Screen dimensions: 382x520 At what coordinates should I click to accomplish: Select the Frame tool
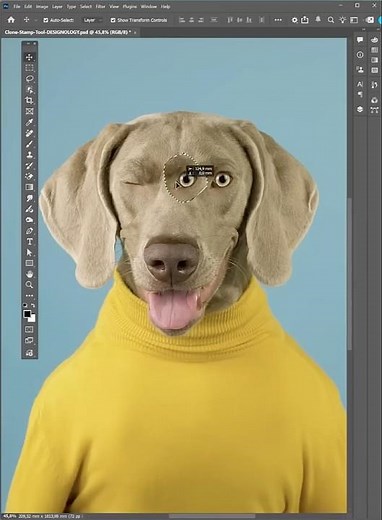tap(29, 111)
